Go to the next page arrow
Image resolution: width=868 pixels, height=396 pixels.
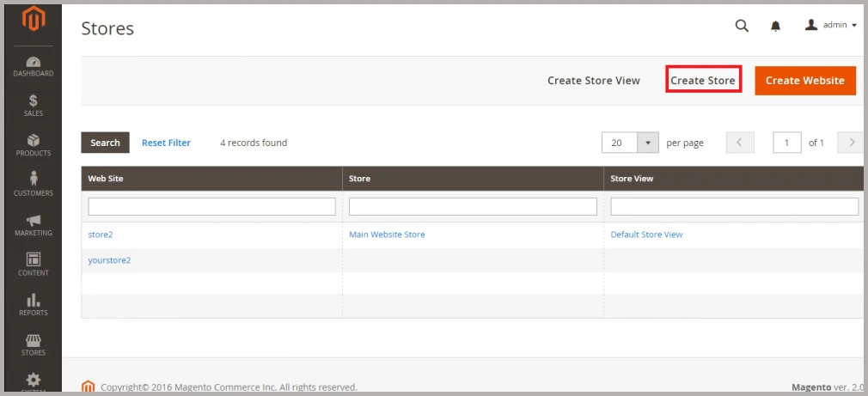(851, 143)
